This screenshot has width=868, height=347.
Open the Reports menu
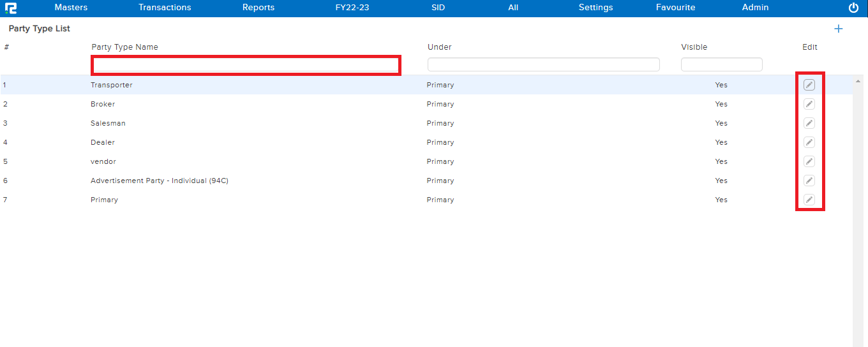258,8
